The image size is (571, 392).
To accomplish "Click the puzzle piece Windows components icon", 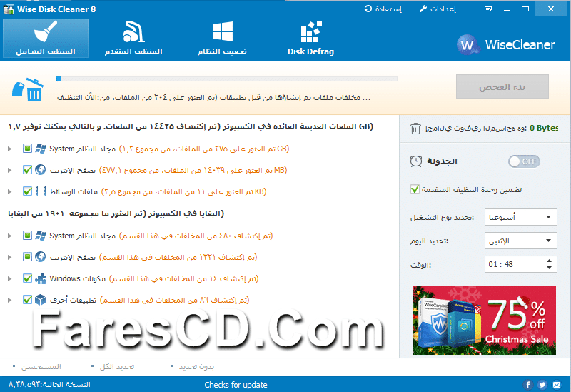I will [41, 278].
